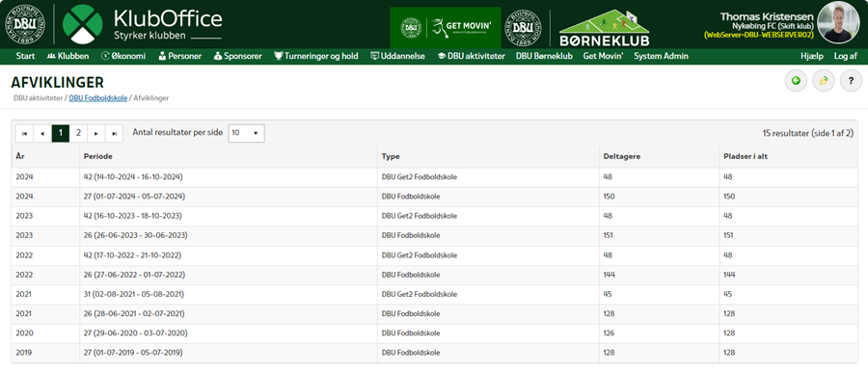Image resolution: width=868 pixels, height=374 pixels.
Task: Select row 27 (01-07-2019 - 05-07-2019)
Action: pos(434,353)
